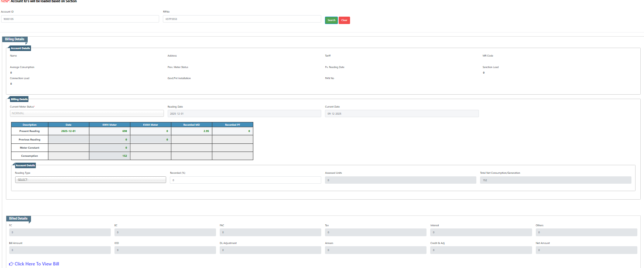Click into the RRNo text field
The height and width of the screenshot is (268, 644).
tap(242, 19)
